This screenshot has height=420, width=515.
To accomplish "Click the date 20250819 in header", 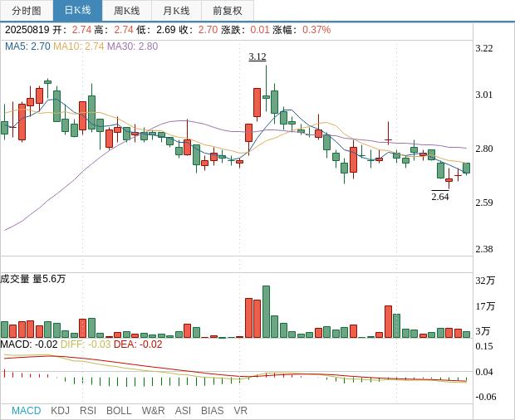I will pyautogui.click(x=27, y=30).
